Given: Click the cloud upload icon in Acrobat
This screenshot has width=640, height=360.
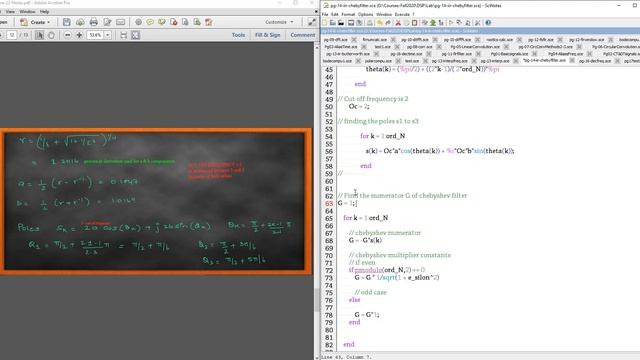Looking at the screenshot, I should [80, 22].
